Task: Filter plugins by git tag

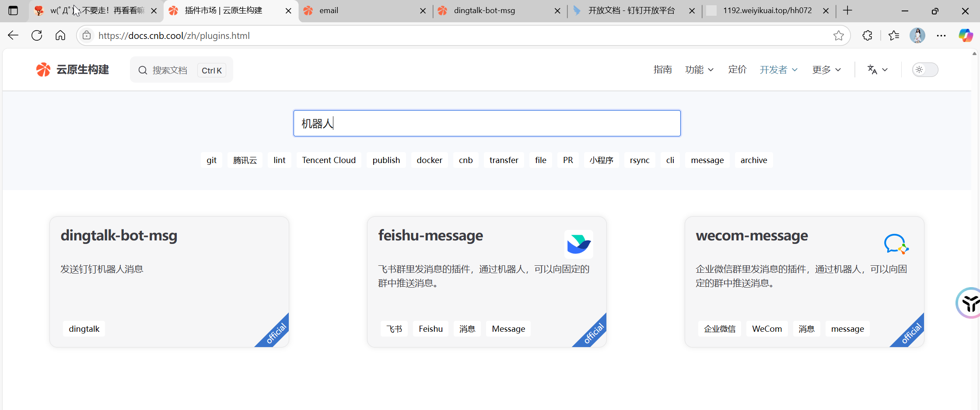Action: click(x=212, y=160)
